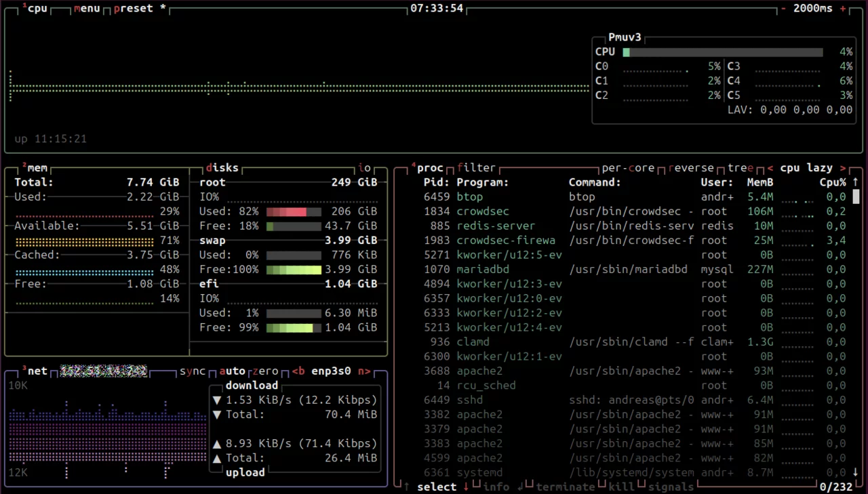868x494 pixels.
Task: Decrease update interval with minus button
Action: [x=783, y=9]
